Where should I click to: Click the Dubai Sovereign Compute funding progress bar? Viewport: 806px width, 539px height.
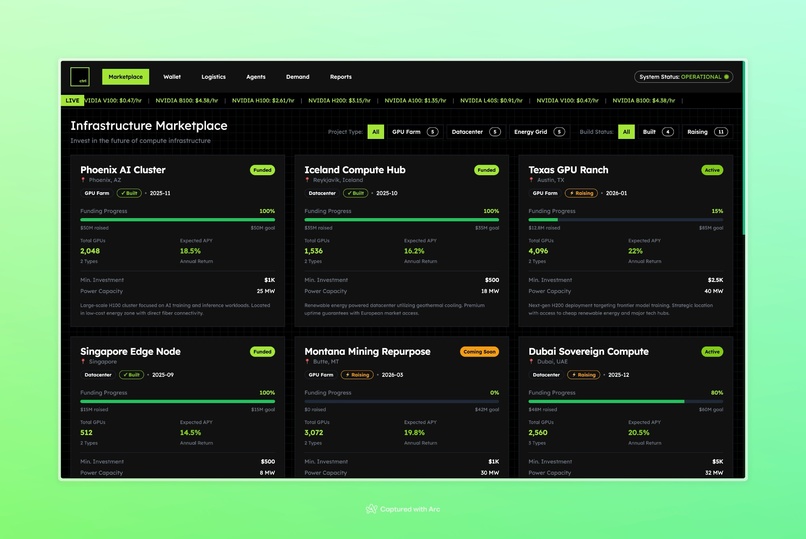(x=626, y=402)
